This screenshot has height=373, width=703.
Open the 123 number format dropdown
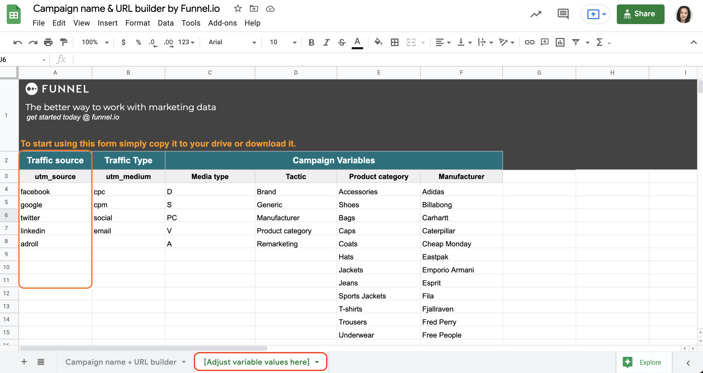[186, 43]
